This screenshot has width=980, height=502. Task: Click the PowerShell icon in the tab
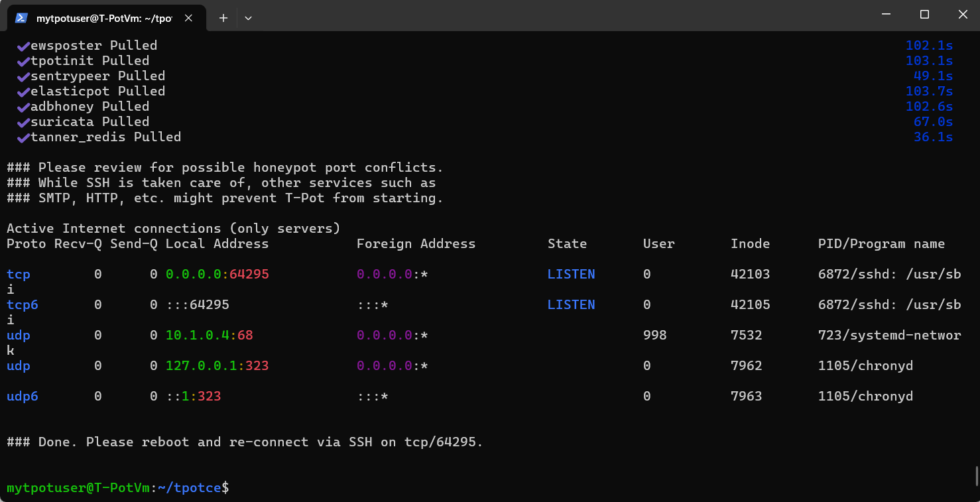pyautogui.click(x=21, y=18)
